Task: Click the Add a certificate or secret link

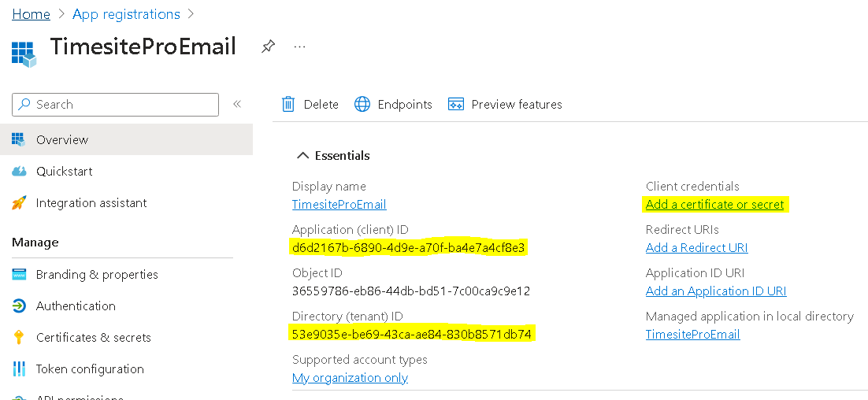Action: click(x=714, y=205)
